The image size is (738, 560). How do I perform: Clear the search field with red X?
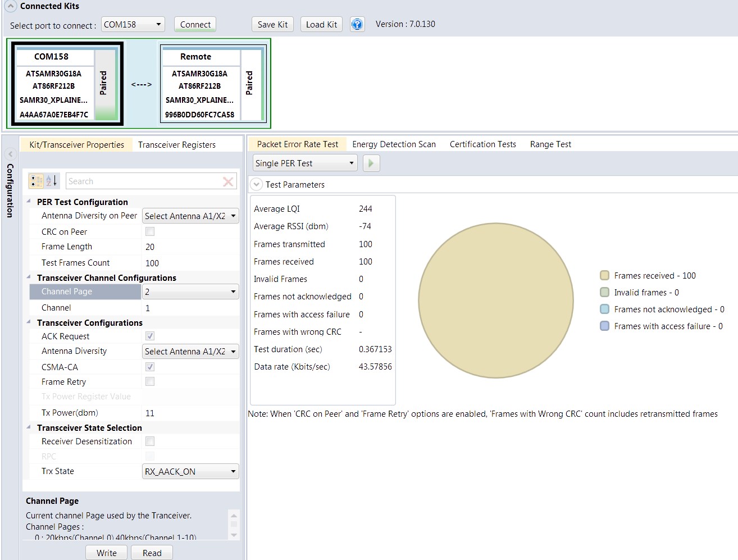coord(228,181)
